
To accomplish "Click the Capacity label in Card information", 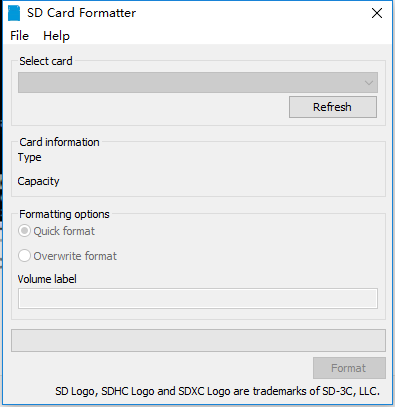I will pos(38,181).
